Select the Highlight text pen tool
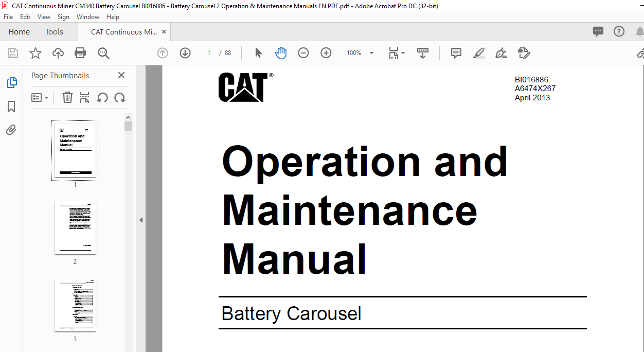Image resolution: width=644 pixels, height=352 pixels. click(x=479, y=53)
